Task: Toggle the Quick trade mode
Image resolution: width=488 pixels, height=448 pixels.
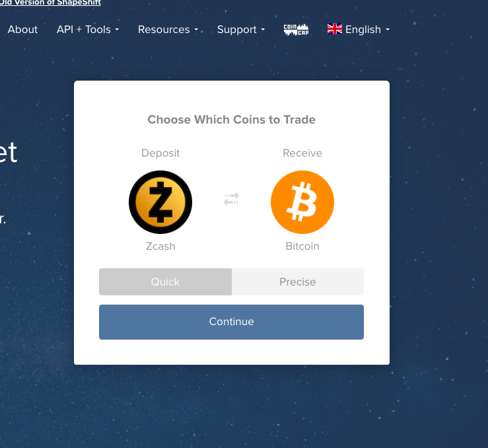Action: 165,281
